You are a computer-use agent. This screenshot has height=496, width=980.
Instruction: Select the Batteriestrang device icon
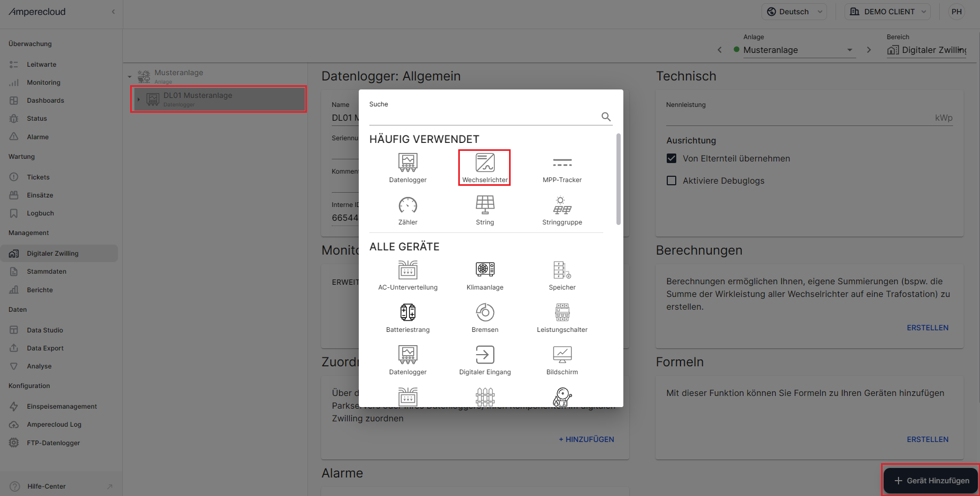(x=407, y=312)
